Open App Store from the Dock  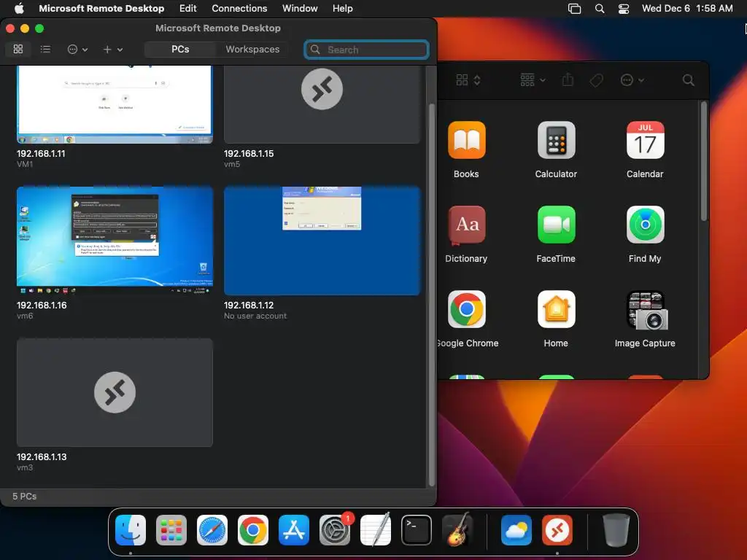point(294,530)
